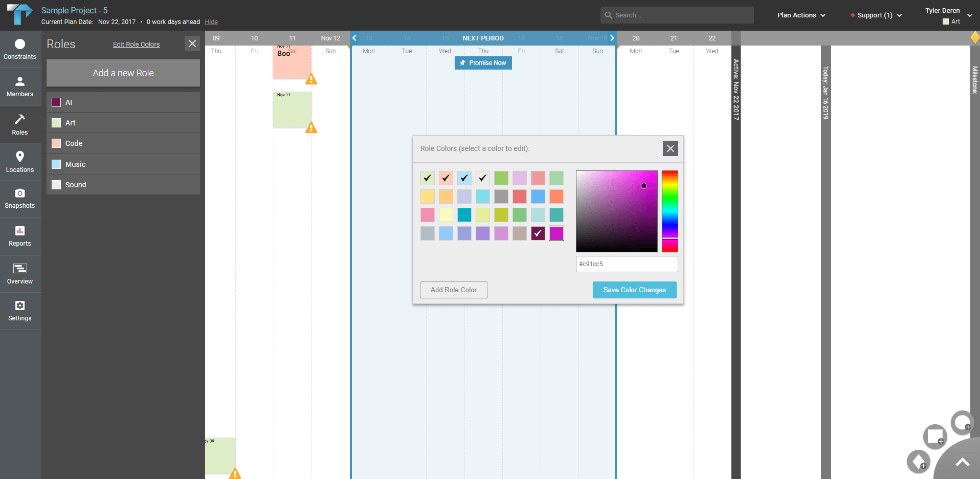Click the hex color code input field

[627, 264]
